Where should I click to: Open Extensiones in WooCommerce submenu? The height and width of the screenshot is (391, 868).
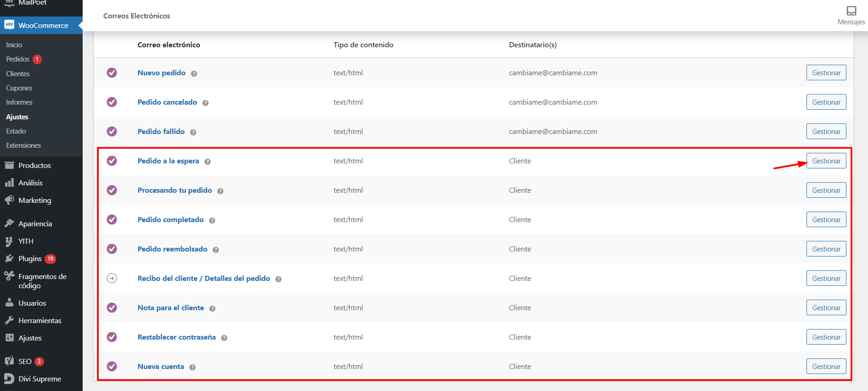tap(23, 145)
